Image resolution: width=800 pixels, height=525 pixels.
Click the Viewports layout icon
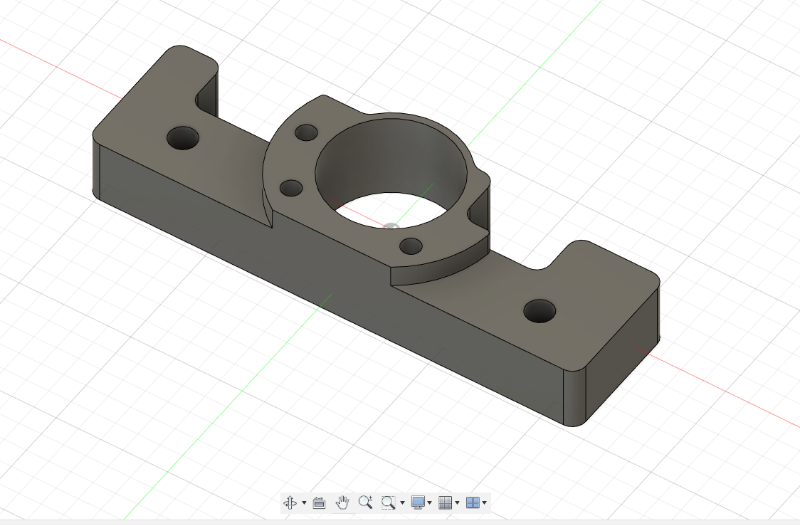pos(473,502)
